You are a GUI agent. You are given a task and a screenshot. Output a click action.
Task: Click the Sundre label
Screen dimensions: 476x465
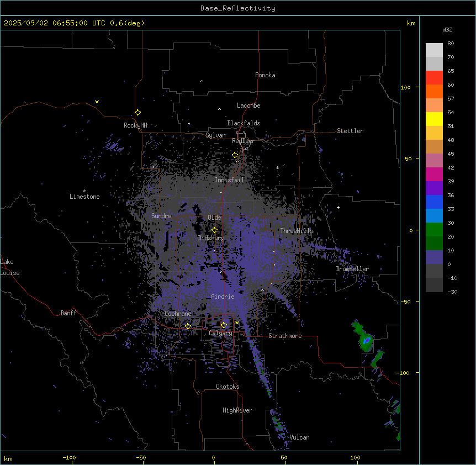pyautogui.click(x=161, y=216)
